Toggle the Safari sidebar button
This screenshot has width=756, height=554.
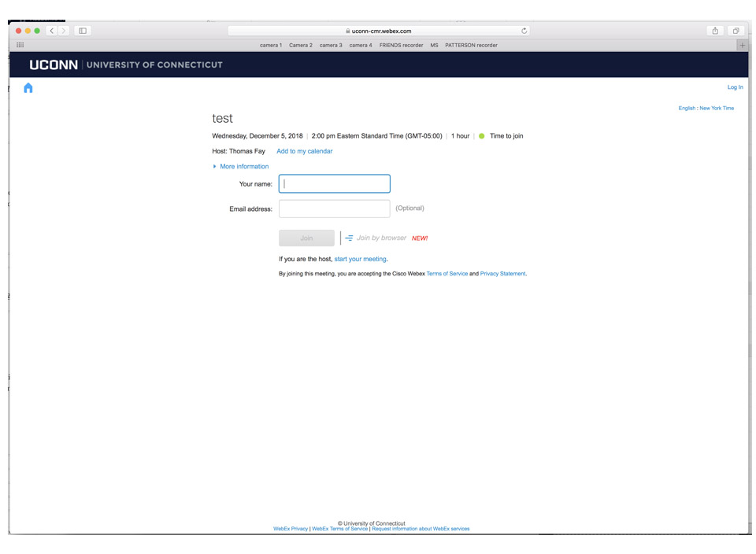point(83,31)
